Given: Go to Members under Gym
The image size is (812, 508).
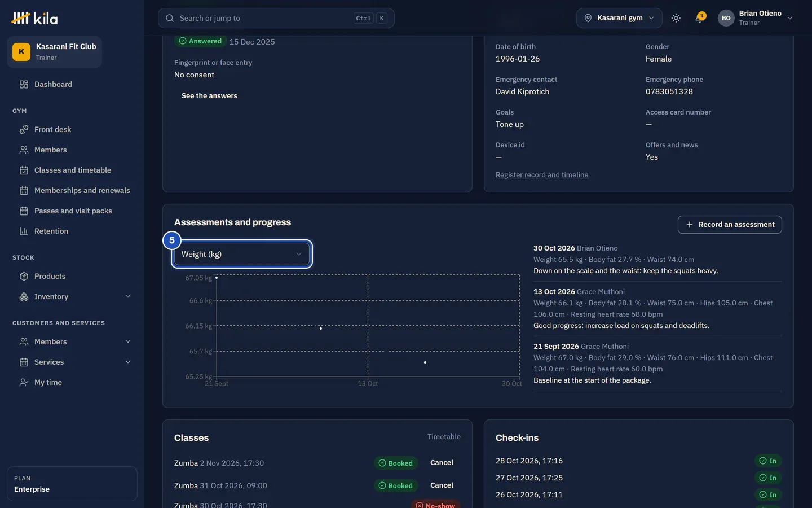Looking at the screenshot, I should (51, 150).
